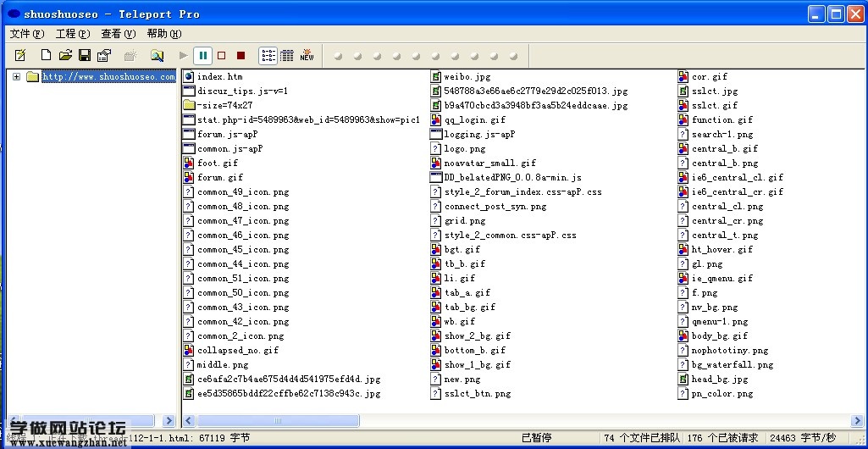868x449 pixels.
Task: Toggle the NEW files filter
Action: tap(307, 56)
